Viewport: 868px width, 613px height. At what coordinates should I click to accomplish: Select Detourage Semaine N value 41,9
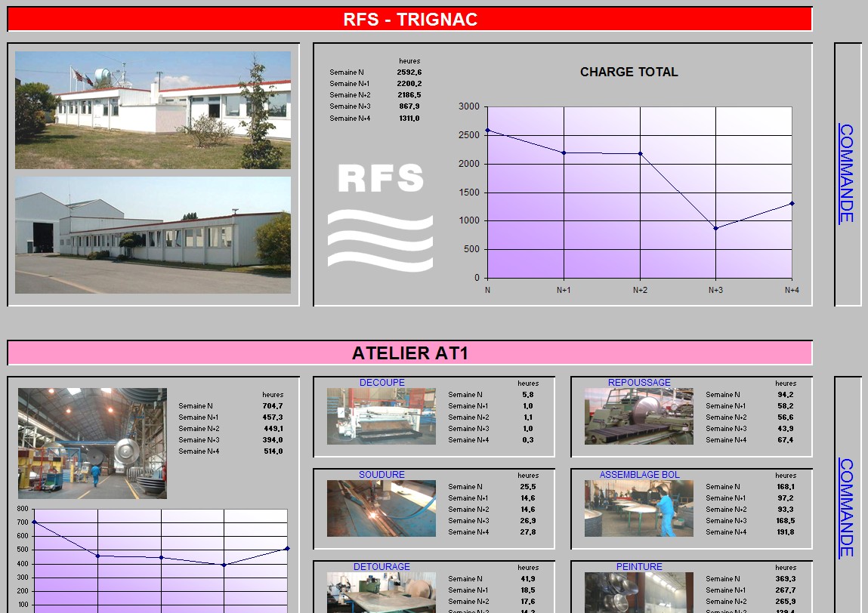527,579
